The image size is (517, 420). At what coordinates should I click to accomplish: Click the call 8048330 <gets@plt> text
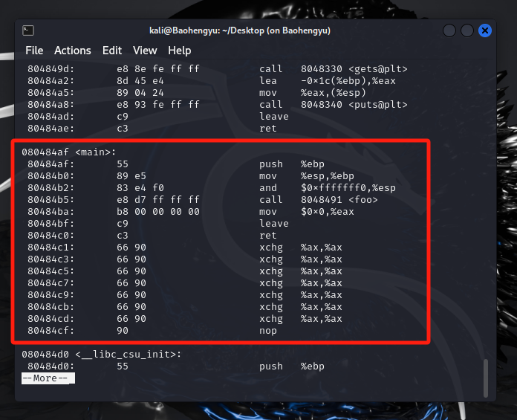(x=334, y=69)
